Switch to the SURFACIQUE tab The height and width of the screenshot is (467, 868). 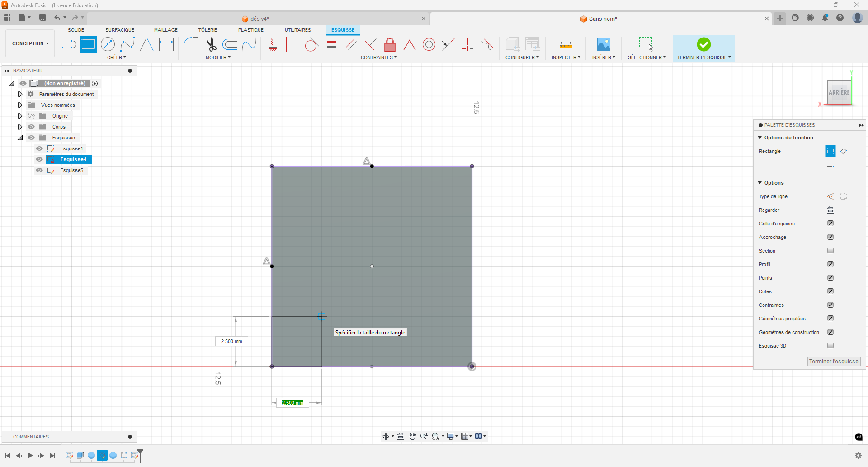120,30
